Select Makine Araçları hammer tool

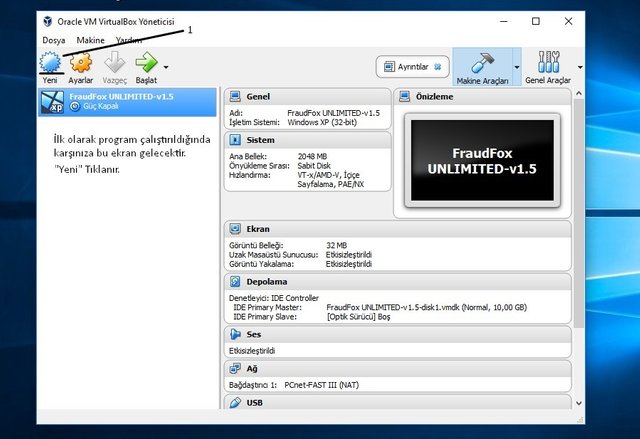482,67
